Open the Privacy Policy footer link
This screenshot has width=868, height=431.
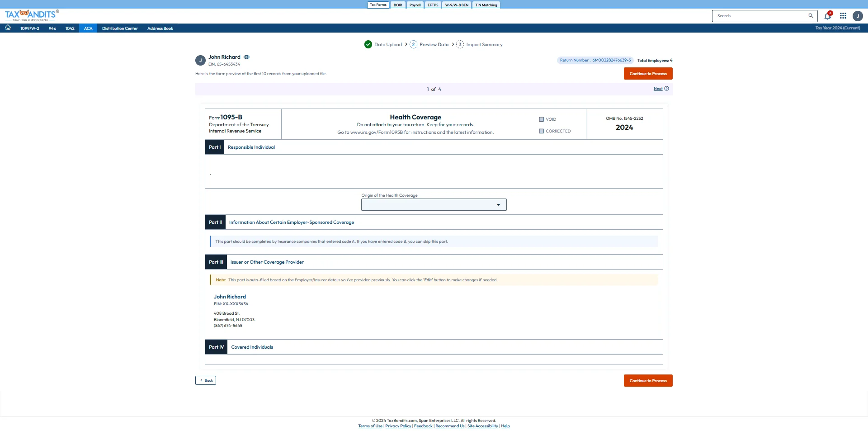398,426
